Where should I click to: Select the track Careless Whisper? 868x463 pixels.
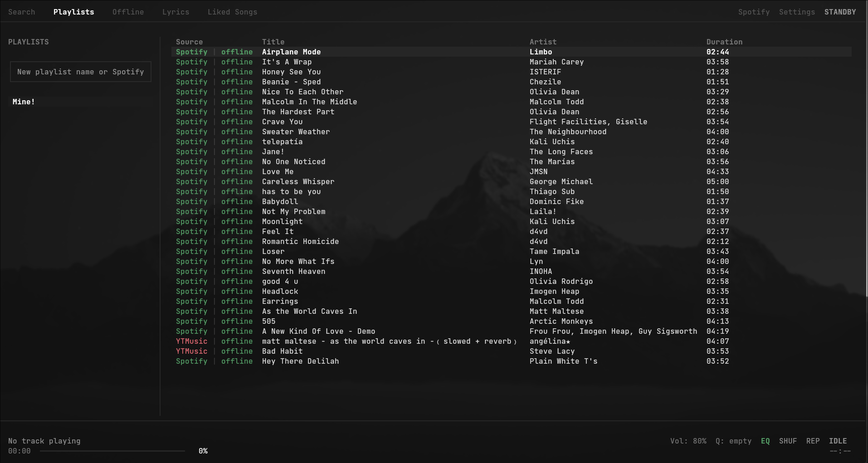coord(512,181)
